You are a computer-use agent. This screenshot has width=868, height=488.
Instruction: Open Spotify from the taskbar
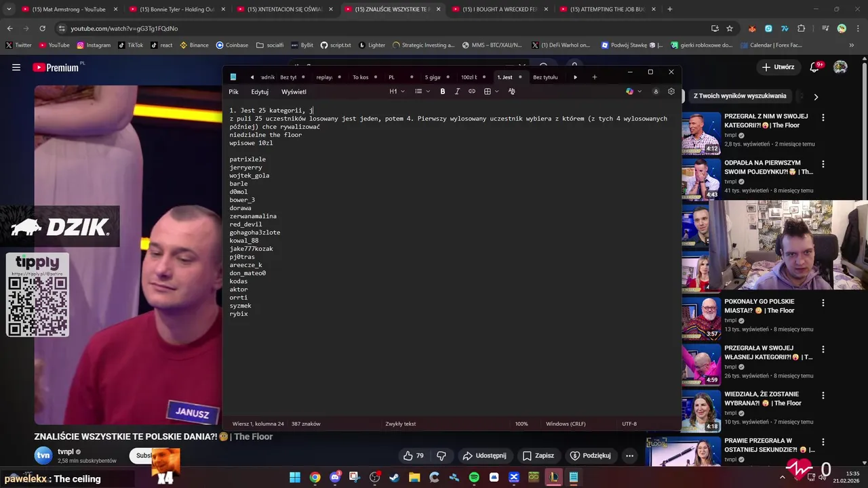(x=474, y=477)
